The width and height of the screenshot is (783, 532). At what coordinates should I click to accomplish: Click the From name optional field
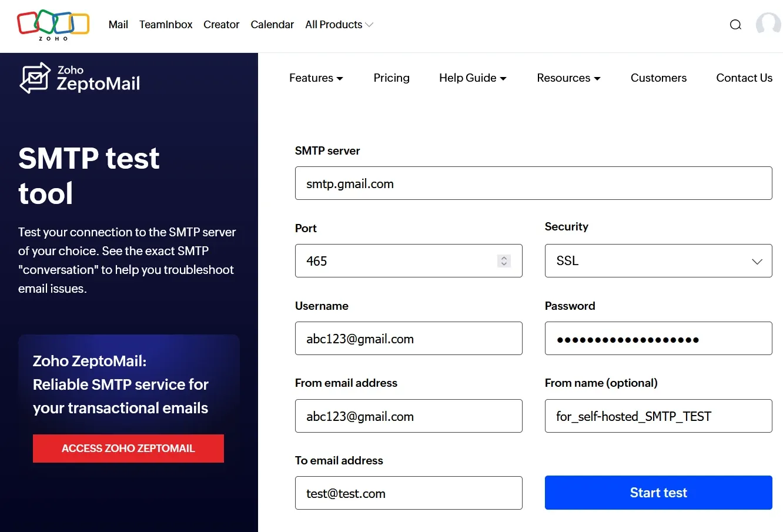658,416
